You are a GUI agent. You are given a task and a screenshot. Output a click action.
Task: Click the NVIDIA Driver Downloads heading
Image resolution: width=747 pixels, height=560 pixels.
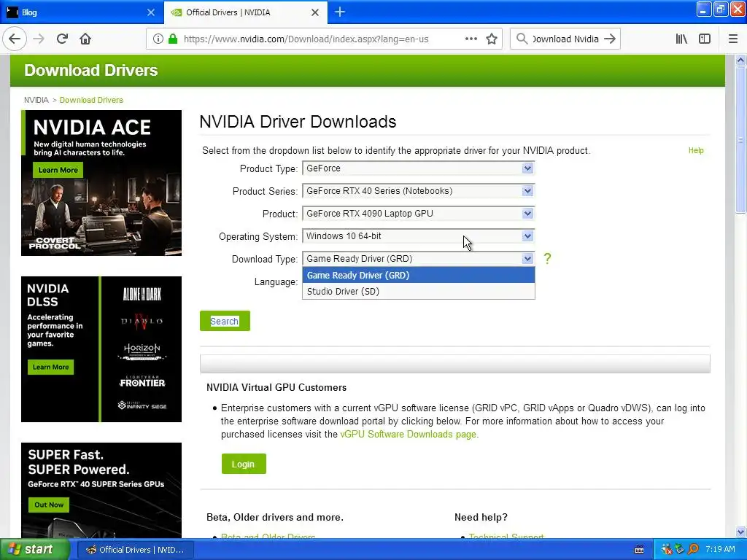coord(298,122)
